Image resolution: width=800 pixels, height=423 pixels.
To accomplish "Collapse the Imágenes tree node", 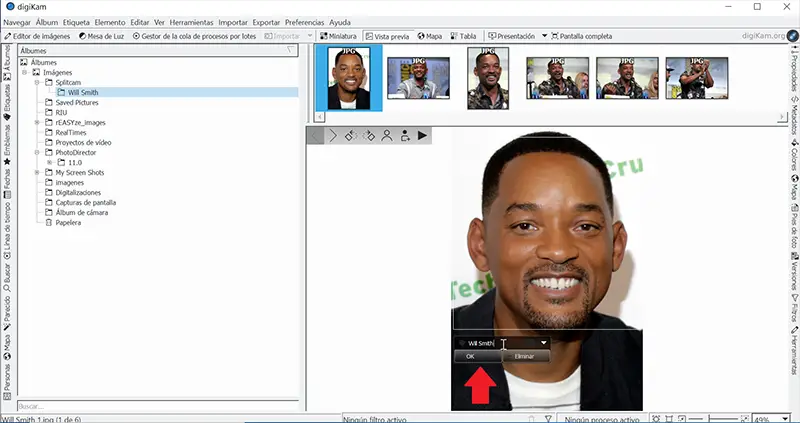I will (x=24, y=72).
